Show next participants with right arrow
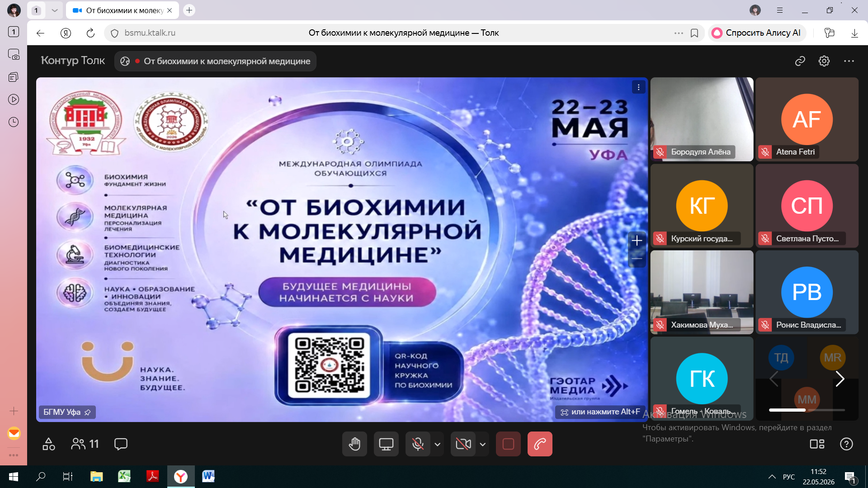 (x=840, y=379)
